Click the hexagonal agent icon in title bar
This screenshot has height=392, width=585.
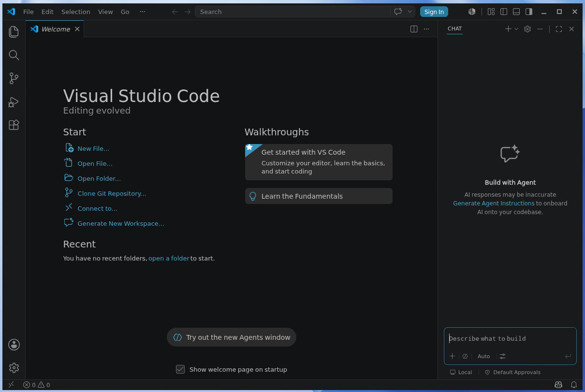tap(472, 12)
